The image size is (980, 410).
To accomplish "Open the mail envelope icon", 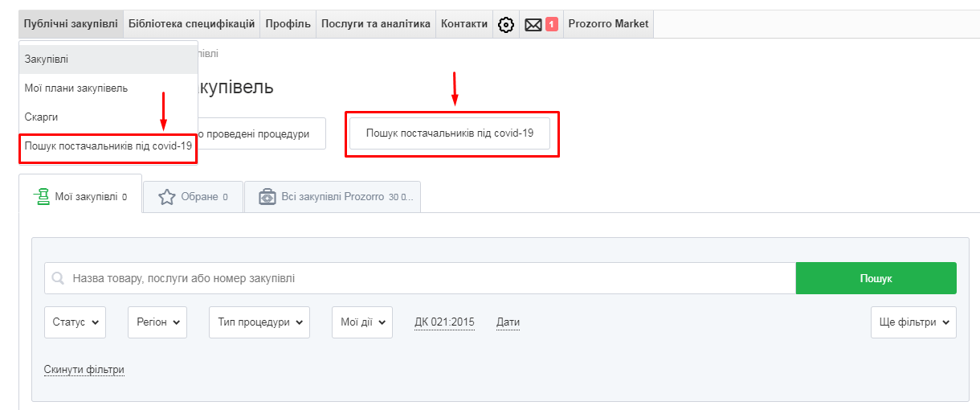I will click(533, 25).
